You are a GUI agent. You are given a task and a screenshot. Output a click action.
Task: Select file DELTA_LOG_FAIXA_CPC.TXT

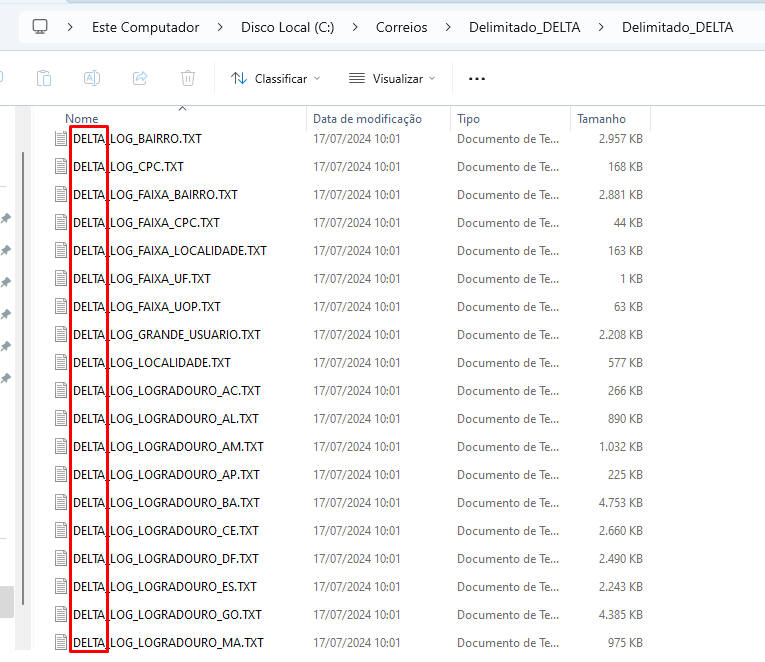146,222
